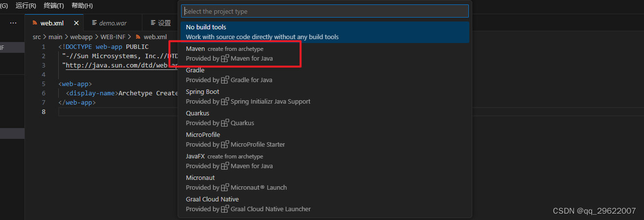
Task: Open the 终端(T) menu
Action: [54, 6]
